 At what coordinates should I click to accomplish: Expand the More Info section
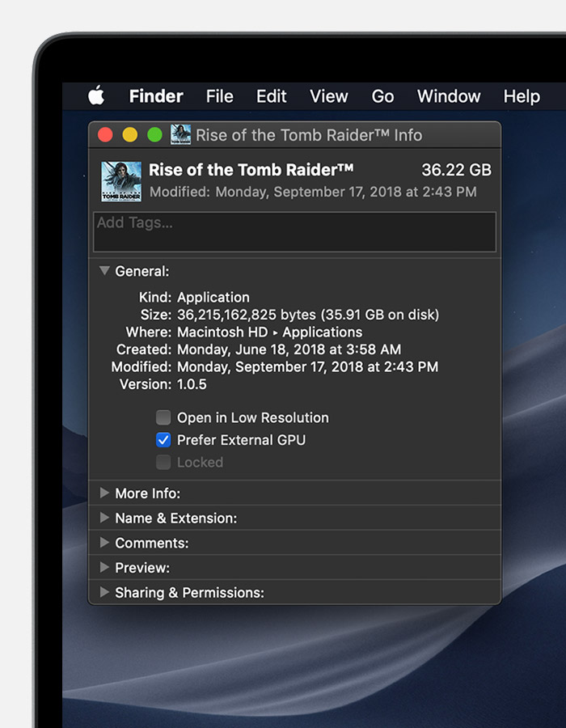tap(105, 493)
